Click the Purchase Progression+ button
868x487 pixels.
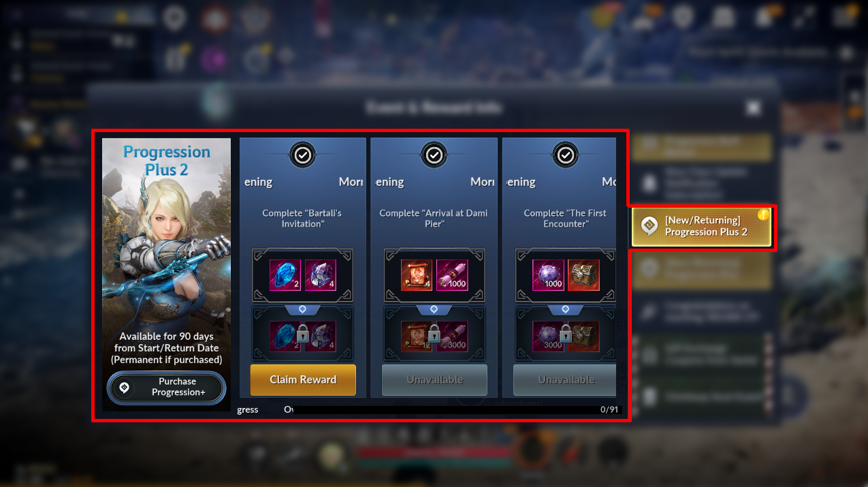coord(167,388)
